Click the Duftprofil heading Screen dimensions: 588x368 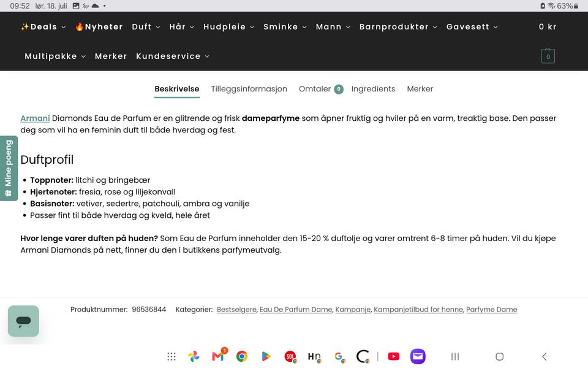click(47, 159)
